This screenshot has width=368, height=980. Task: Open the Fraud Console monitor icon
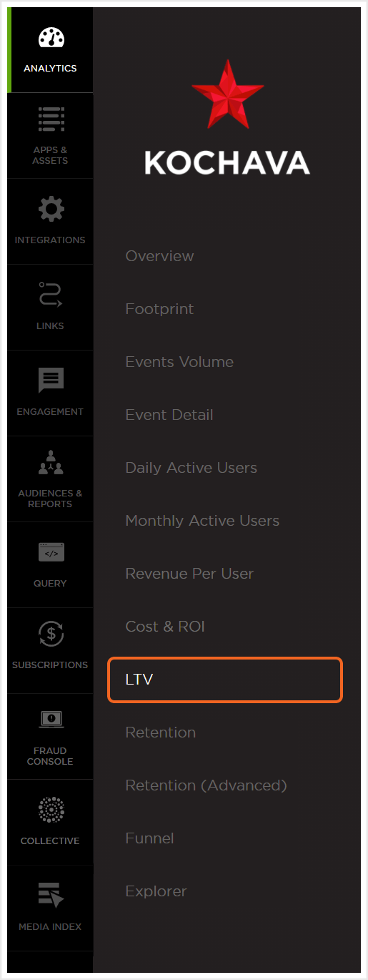[51, 720]
